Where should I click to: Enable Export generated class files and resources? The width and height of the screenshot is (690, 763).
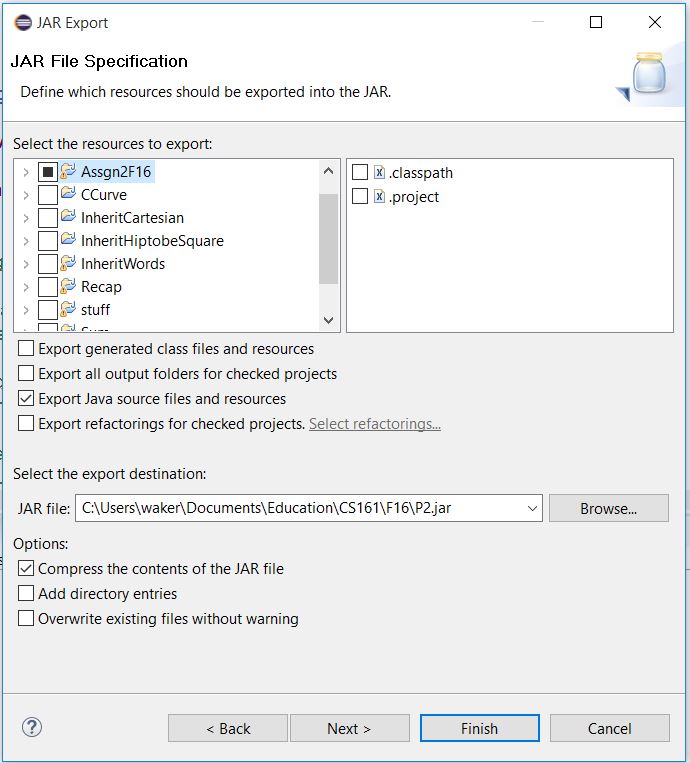tap(26, 348)
